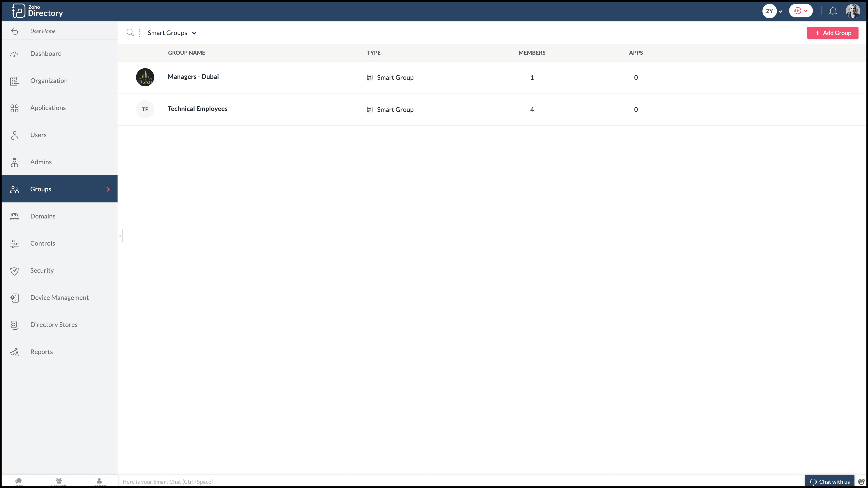
Task: Click the Controls sliders icon
Action: tap(14, 244)
